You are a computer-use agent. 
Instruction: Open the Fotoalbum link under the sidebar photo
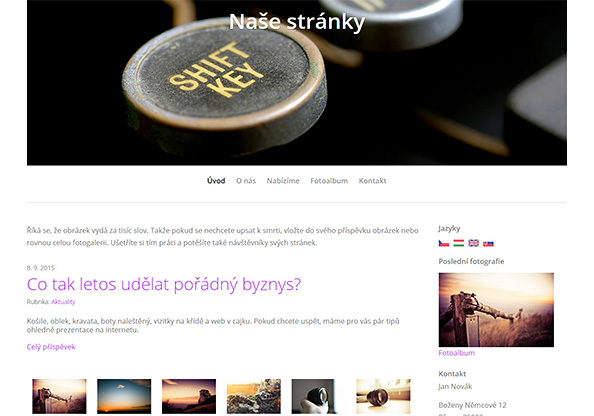456,353
